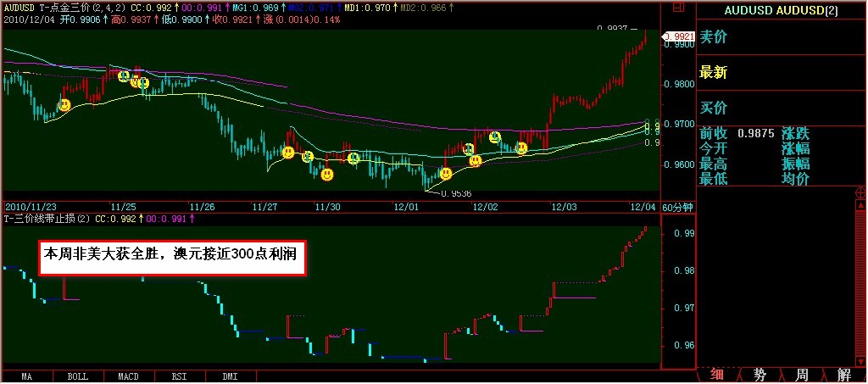Viewport: 868px width, 384px height.
Task: Click the 60分钟 timeframe button
Action: (677, 208)
